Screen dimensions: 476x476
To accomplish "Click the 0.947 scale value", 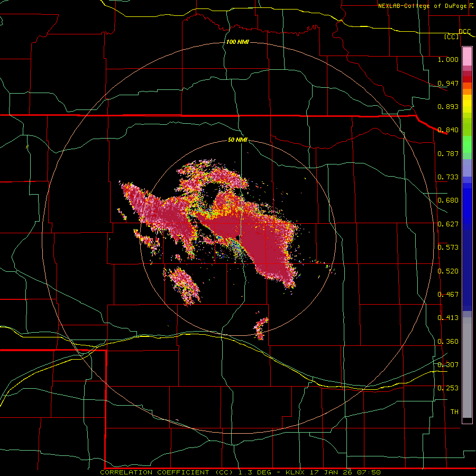I will coord(448,83).
